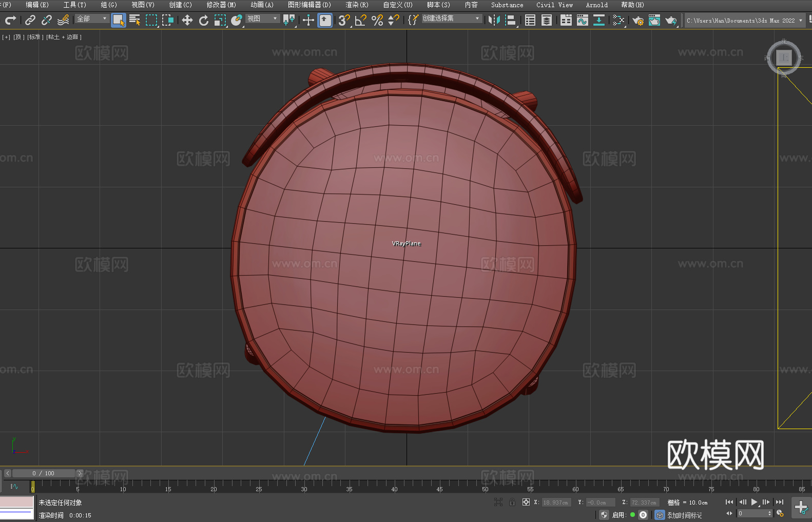Toggle the 3D Snaps icon
Image resolution: width=812 pixels, height=522 pixels.
tap(344, 20)
